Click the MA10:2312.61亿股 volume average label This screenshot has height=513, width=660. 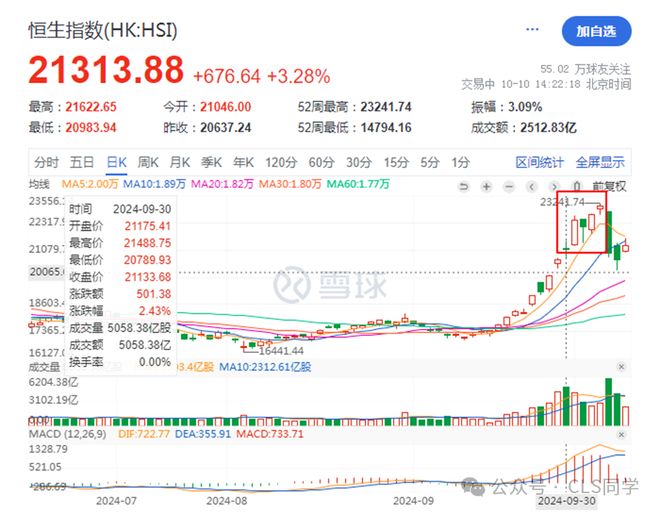coord(265,367)
